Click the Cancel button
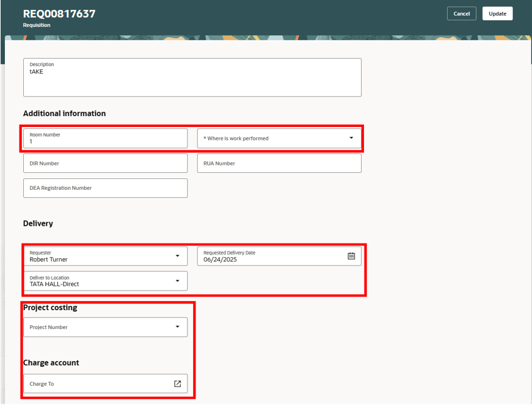 (461, 13)
